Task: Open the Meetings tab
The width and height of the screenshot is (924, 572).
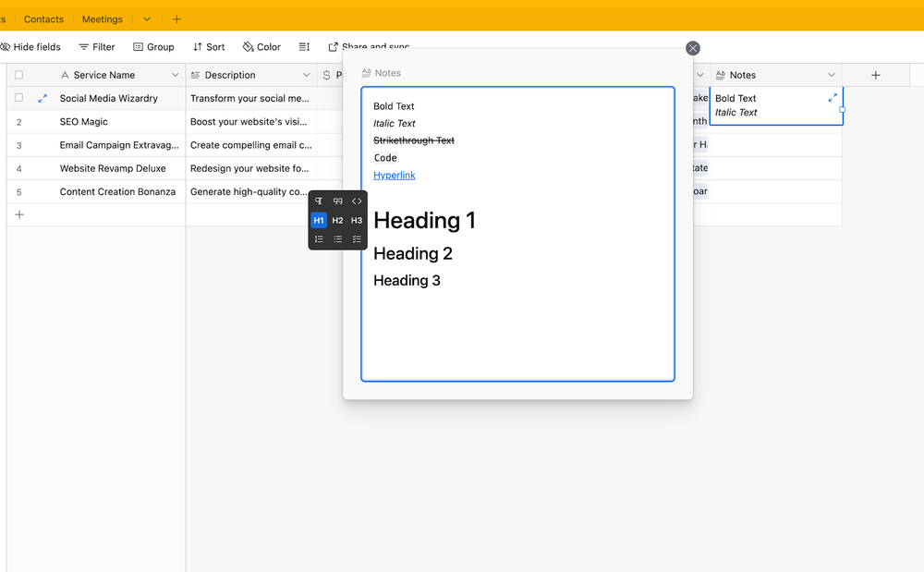Action: pos(102,18)
